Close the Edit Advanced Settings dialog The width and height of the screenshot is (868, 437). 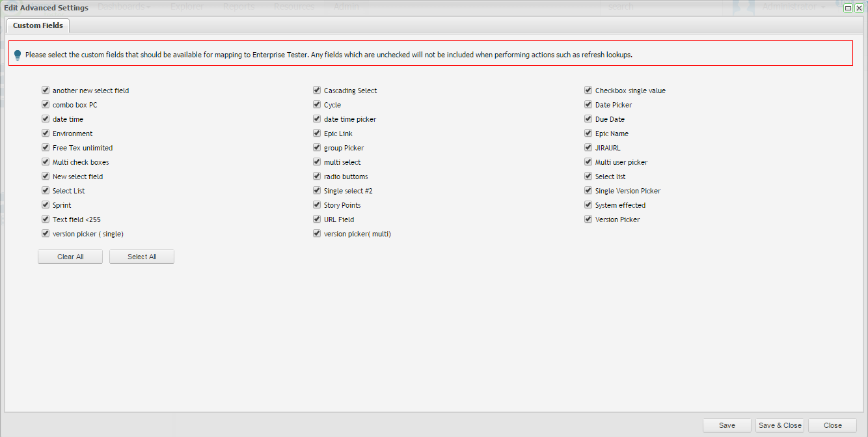[x=859, y=8]
